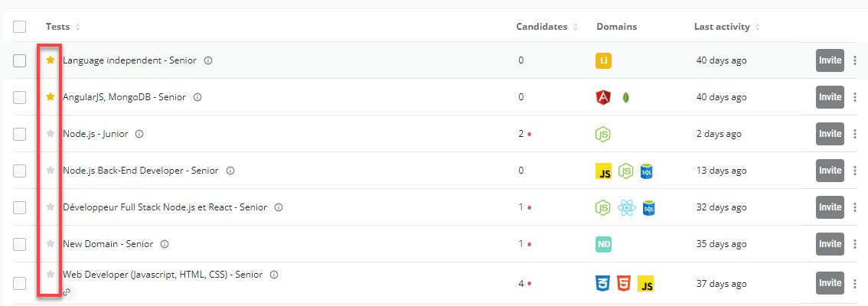Click the AngularJS domain icon
868x306 pixels.
pyautogui.click(x=603, y=97)
